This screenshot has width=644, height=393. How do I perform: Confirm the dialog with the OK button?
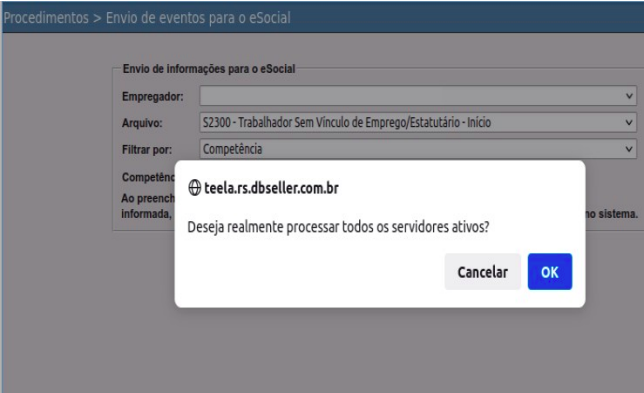[550, 271]
